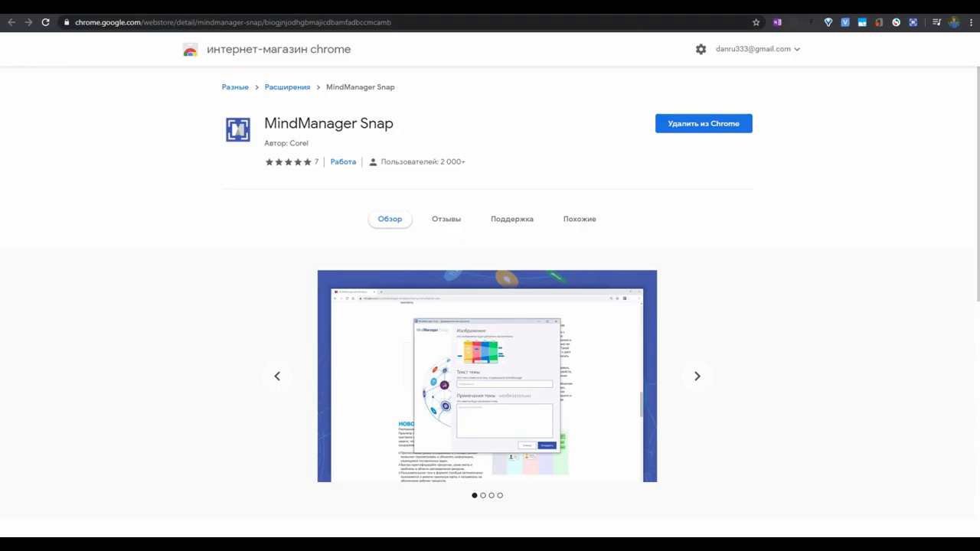Screen dimensions: 980x551
Task: Go back to the previous page
Action: coord(11,22)
